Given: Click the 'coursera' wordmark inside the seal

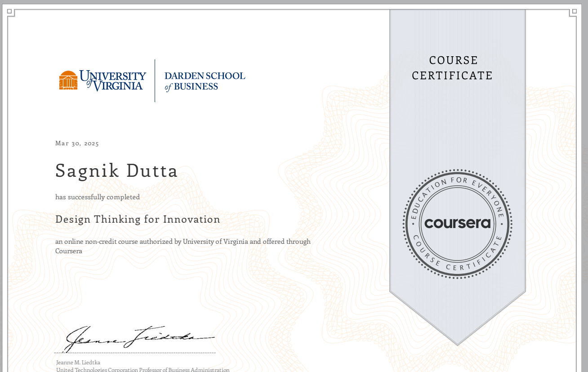Looking at the screenshot, I should point(457,223).
